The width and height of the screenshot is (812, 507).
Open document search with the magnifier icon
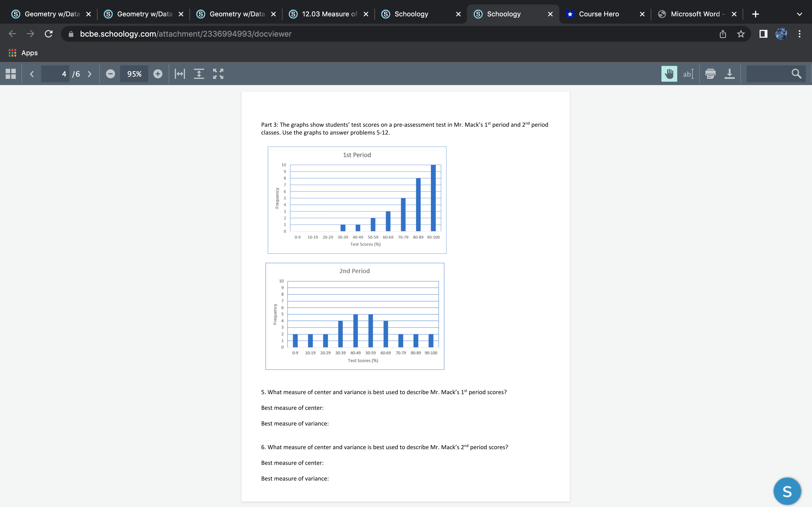[x=796, y=74]
